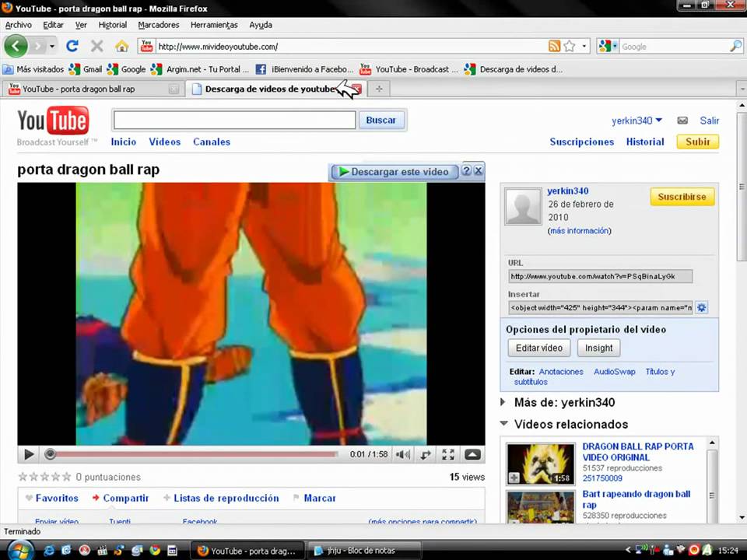Screen dimensions: 747x560
Task: Open the Archivo menu
Action: (x=18, y=25)
